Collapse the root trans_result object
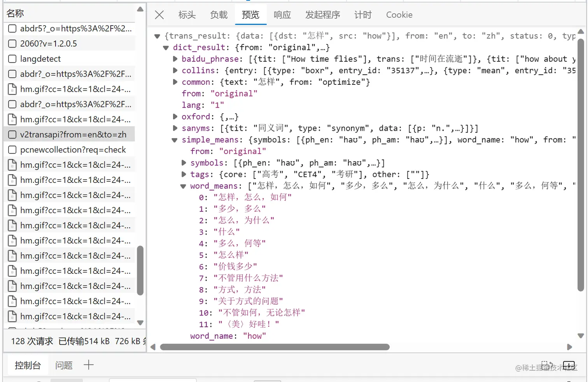588x382 pixels. click(x=157, y=36)
